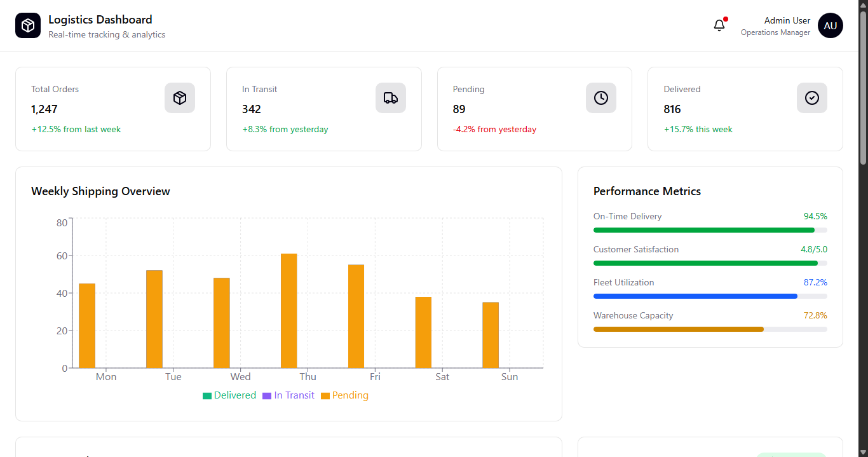868x457 pixels.
Task: Click the 816 delivered value
Action: (x=672, y=109)
